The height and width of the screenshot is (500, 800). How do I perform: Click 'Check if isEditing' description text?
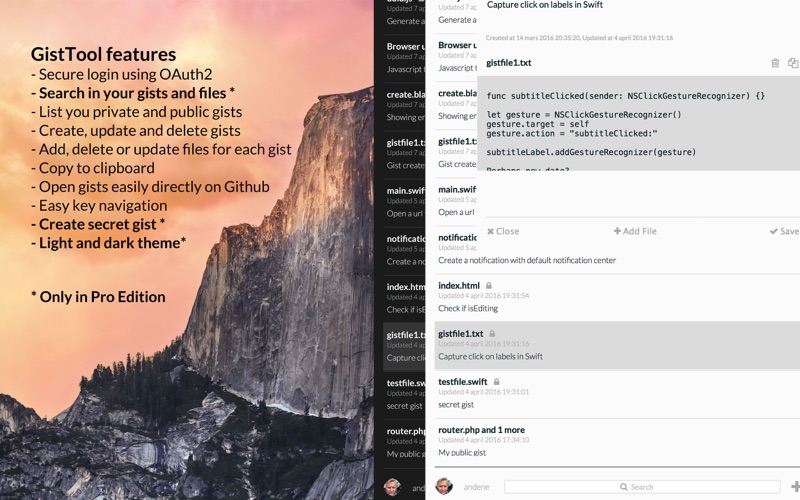coord(468,308)
